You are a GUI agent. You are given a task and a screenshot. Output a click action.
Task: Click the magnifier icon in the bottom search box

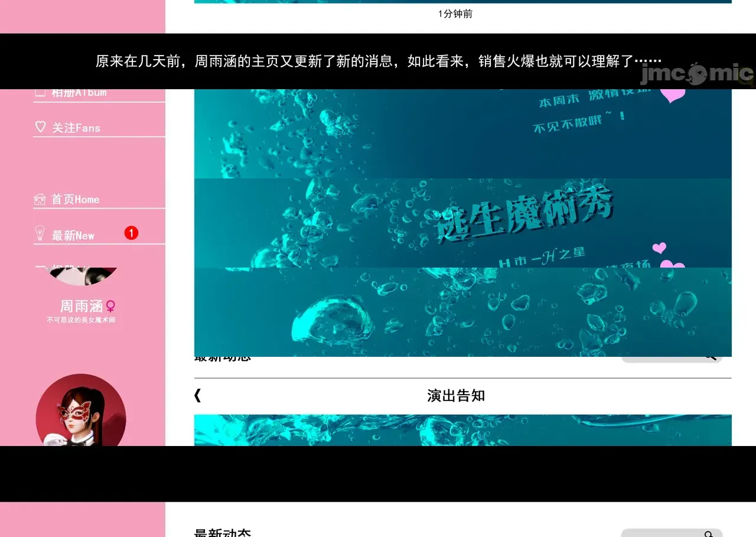(709, 533)
